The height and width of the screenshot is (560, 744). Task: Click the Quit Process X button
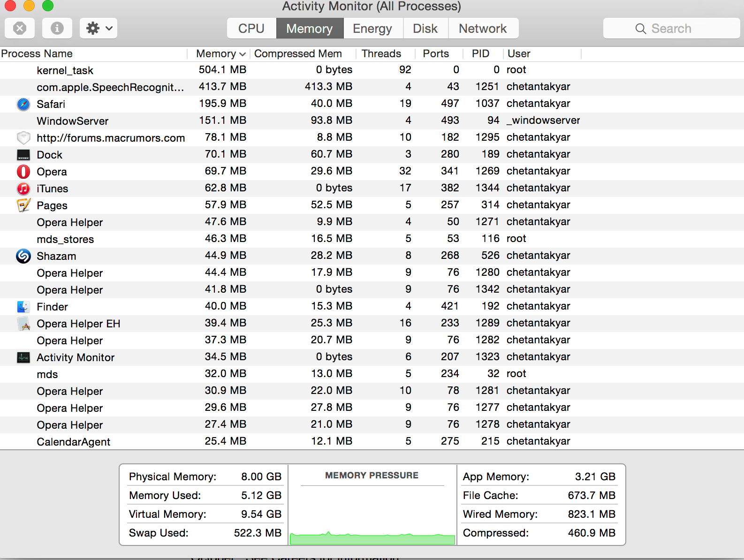(x=20, y=28)
